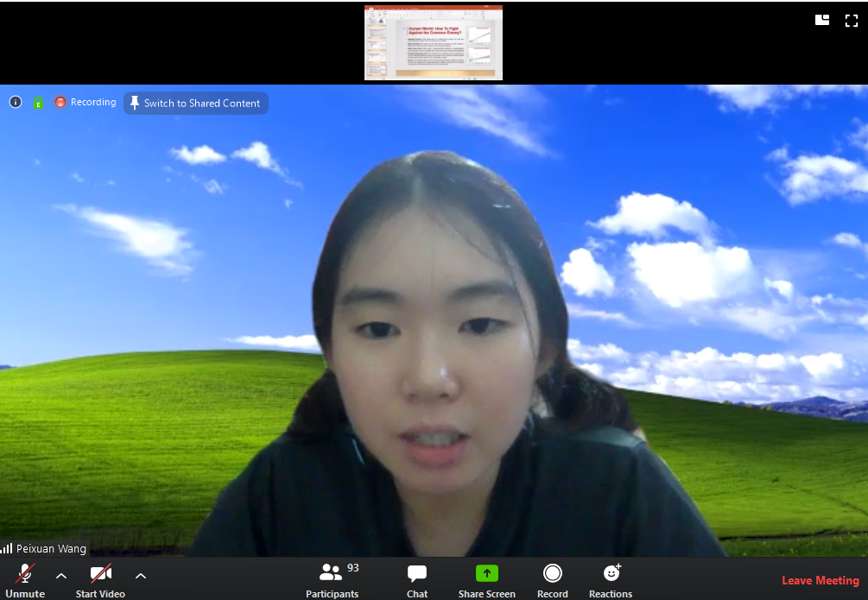Click the green encryption shield icon
Screen dimensions: 868x600
coord(38,103)
